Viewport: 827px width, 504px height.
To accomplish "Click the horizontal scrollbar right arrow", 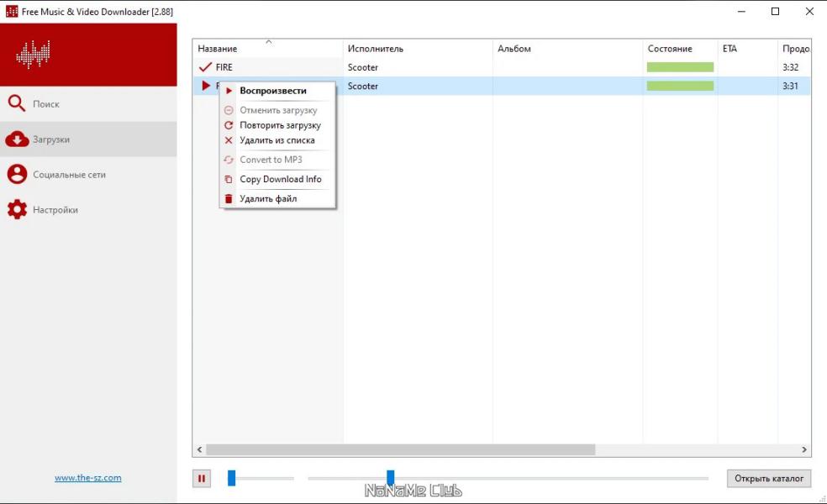I will [x=804, y=449].
